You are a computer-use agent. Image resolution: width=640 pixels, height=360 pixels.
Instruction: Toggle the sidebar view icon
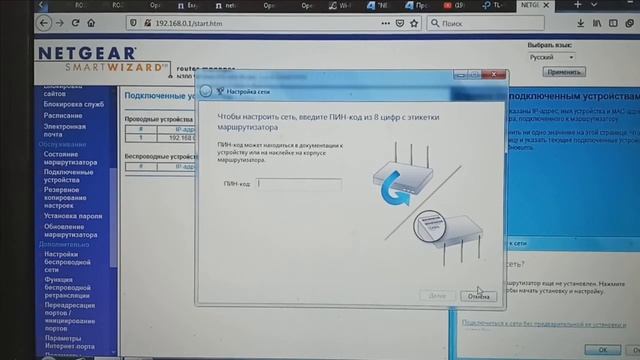(613, 23)
